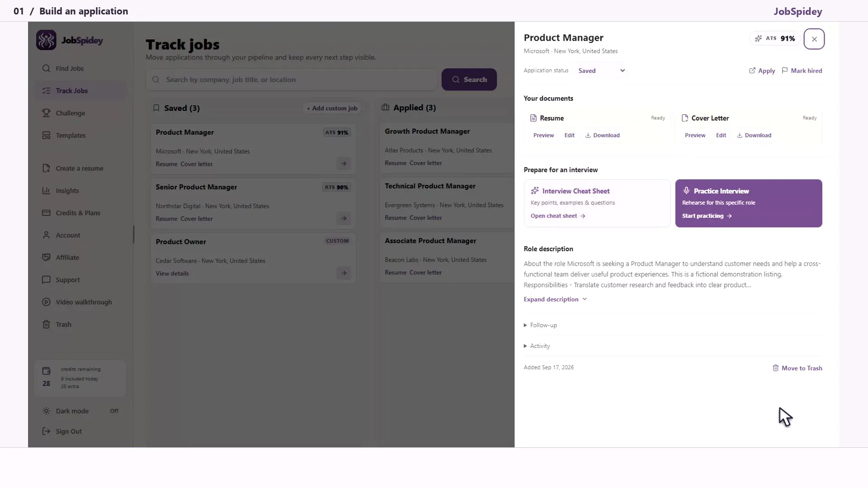The height and width of the screenshot is (488, 868).
Task: Click the Add custom job button
Action: [332, 108]
